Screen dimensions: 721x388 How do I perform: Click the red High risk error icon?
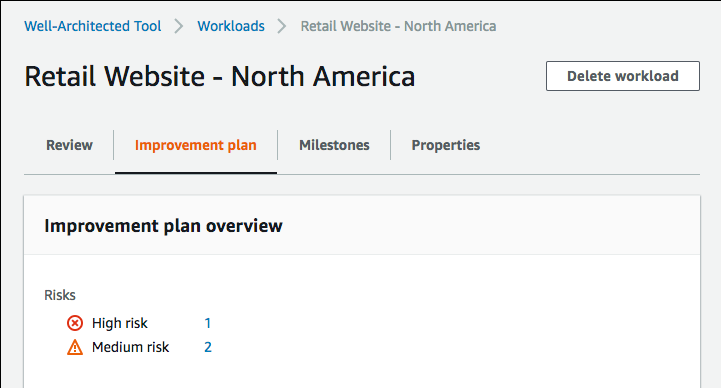tap(75, 323)
